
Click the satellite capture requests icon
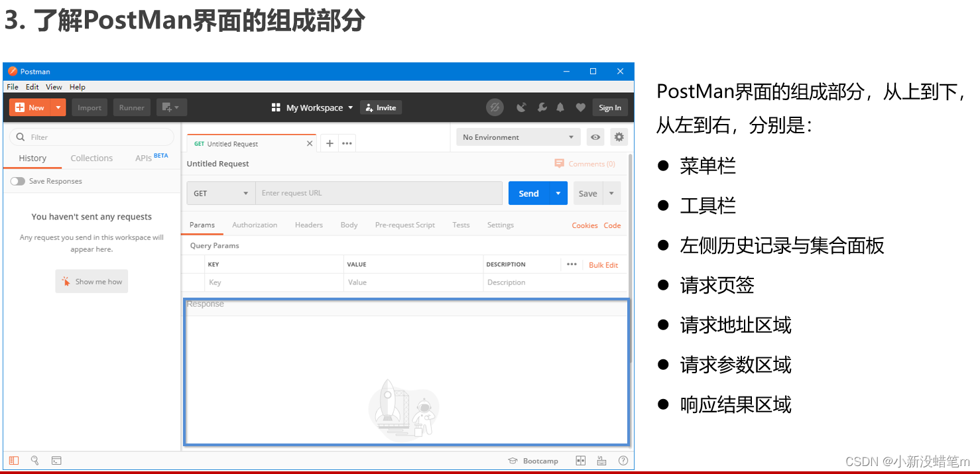pyautogui.click(x=521, y=107)
